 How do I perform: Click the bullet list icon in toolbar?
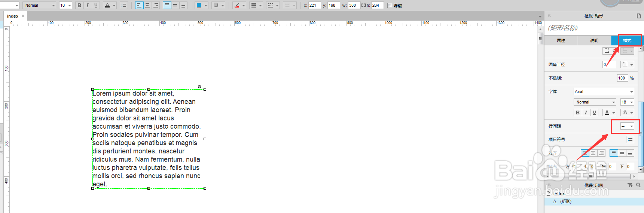[x=124, y=5]
